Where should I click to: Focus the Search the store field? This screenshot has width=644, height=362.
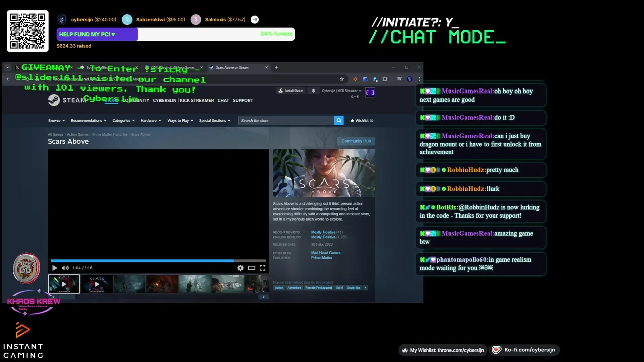point(286,120)
